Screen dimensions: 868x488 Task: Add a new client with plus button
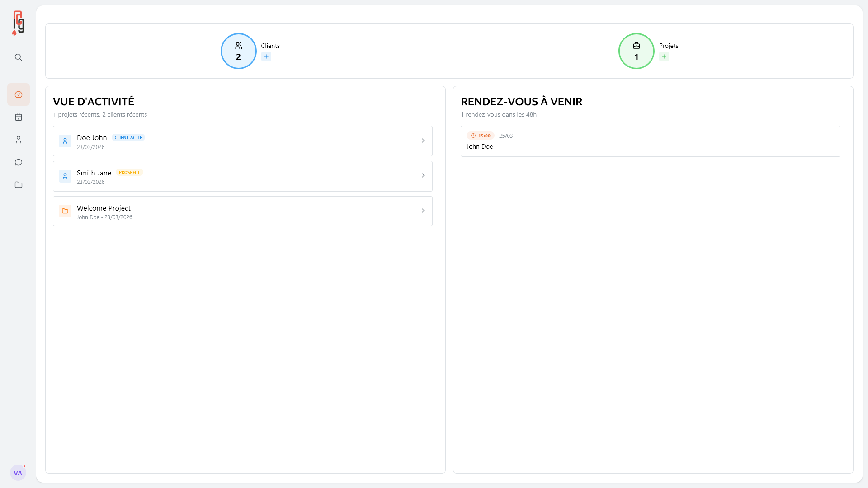coord(266,56)
